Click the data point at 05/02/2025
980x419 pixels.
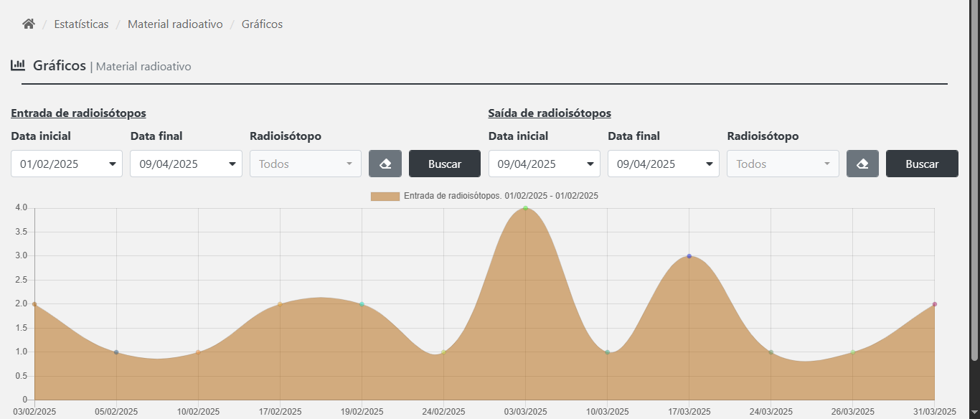[x=116, y=352]
